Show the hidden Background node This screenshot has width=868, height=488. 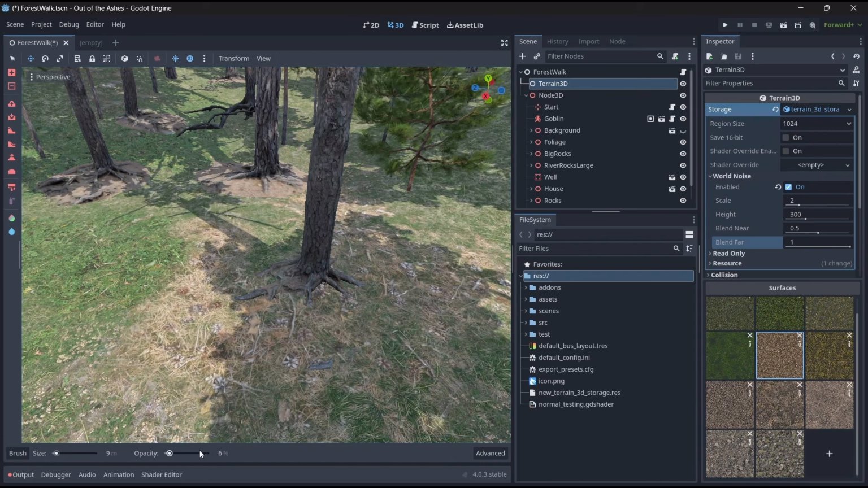point(683,131)
